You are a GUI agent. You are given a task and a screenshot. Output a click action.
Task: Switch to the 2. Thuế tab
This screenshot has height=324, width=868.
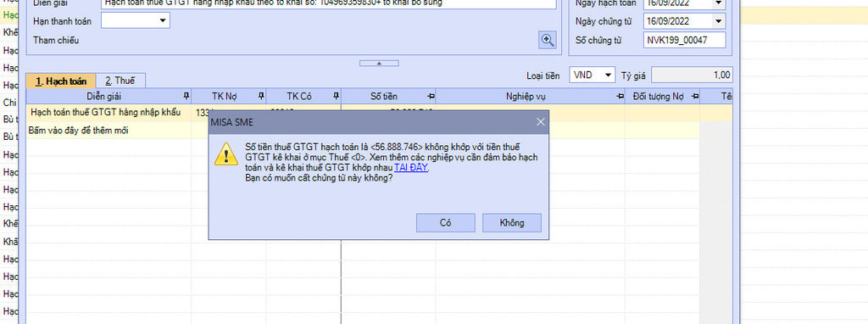click(120, 81)
